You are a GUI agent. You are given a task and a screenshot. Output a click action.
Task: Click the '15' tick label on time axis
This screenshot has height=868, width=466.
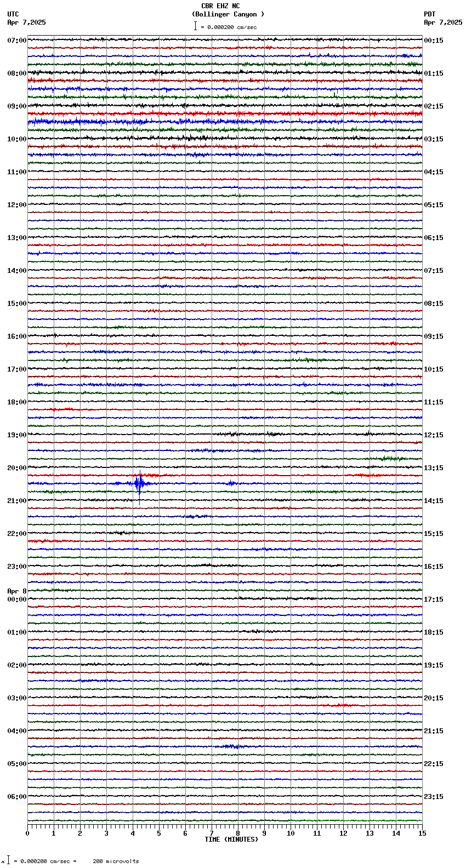pyautogui.click(x=422, y=833)
